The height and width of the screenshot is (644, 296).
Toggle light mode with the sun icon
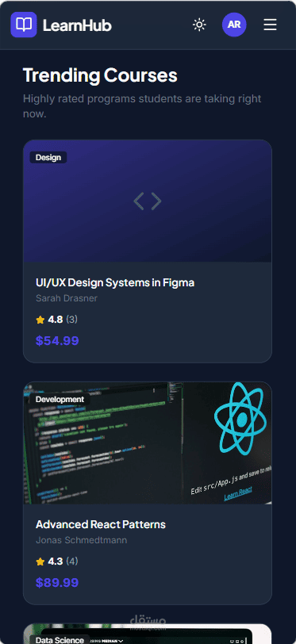pyautogui.click(x=199, y=25)
